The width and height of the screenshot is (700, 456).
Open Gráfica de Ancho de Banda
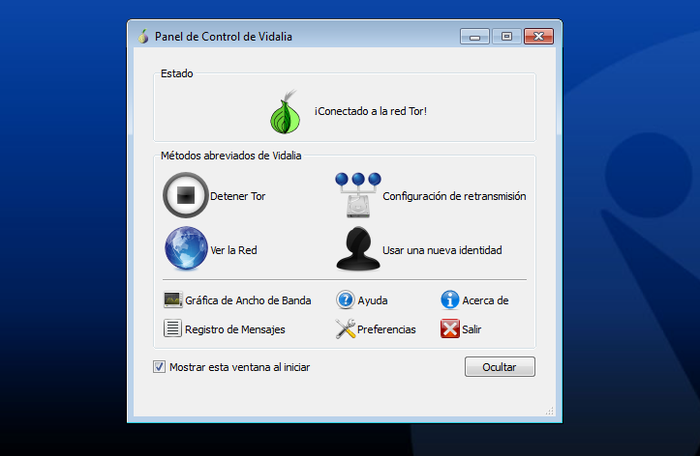tap(248, 301)
